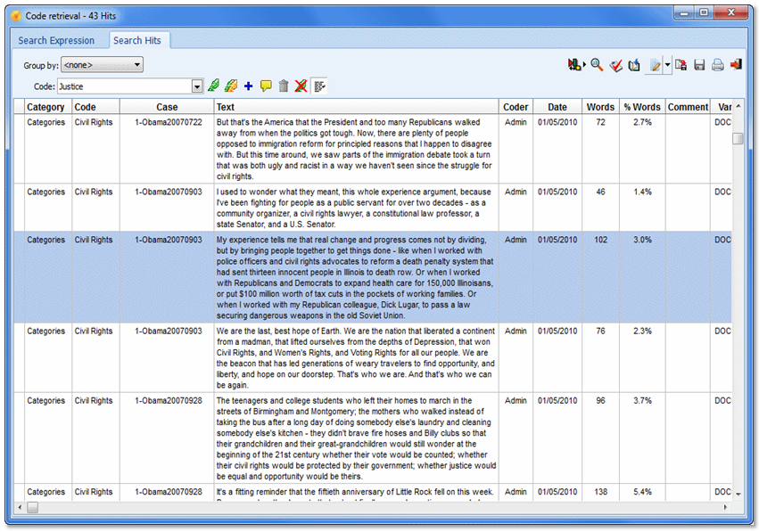Click the red X remove coding icon
The image size is (759, 532).
pyautogui.click(x=301, y=86)
